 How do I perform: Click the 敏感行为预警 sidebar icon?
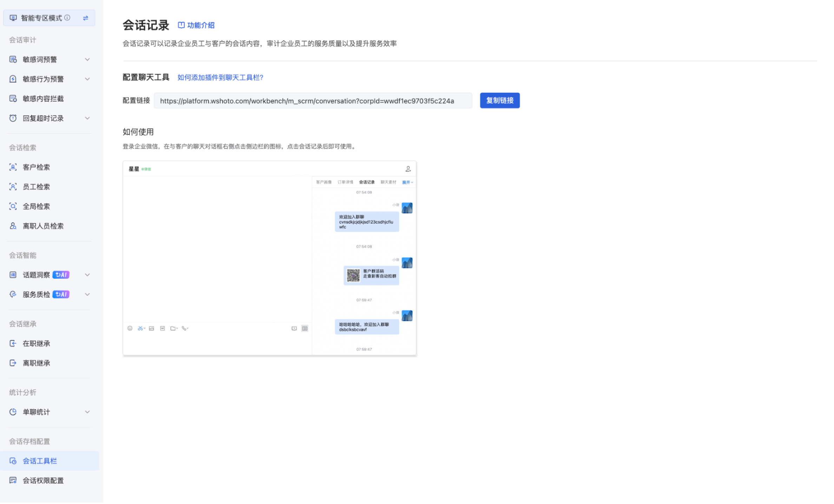13,79
